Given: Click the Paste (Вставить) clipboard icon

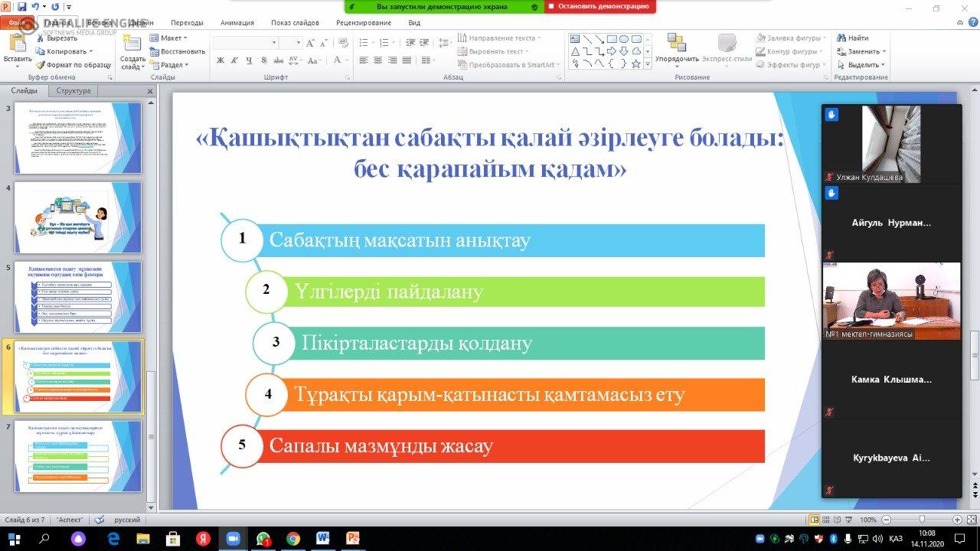Looking at the screenshot, I should tap(17, 43).
